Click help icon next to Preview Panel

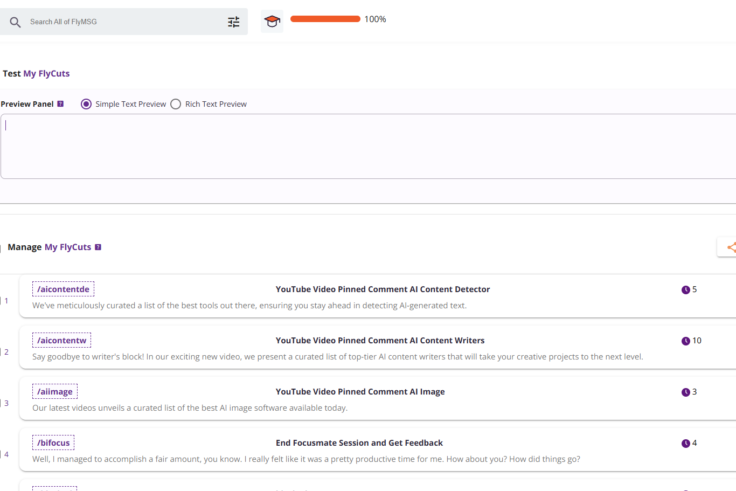click(x=61, y=104)
